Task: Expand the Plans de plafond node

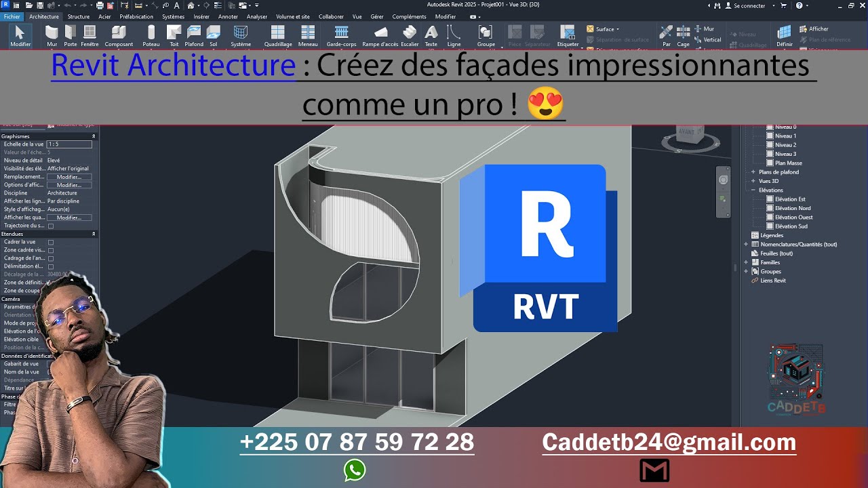Action: coord(753,172)
